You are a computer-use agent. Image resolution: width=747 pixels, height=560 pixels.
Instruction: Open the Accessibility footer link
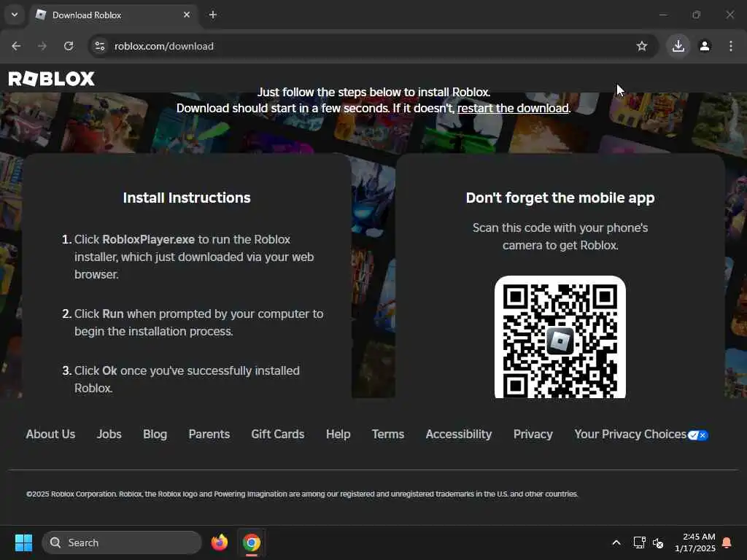(x=459, y=435)
